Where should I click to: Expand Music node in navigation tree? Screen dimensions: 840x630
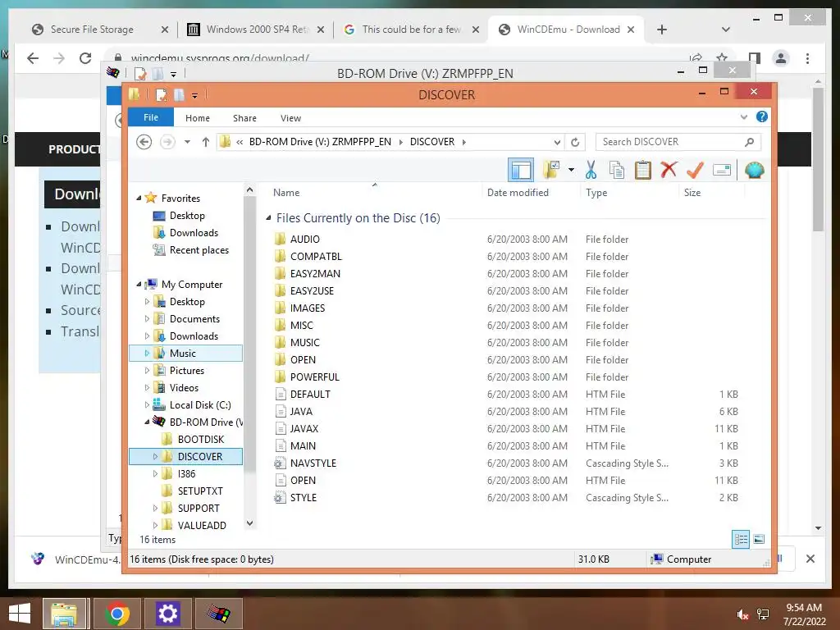[147, 353]
